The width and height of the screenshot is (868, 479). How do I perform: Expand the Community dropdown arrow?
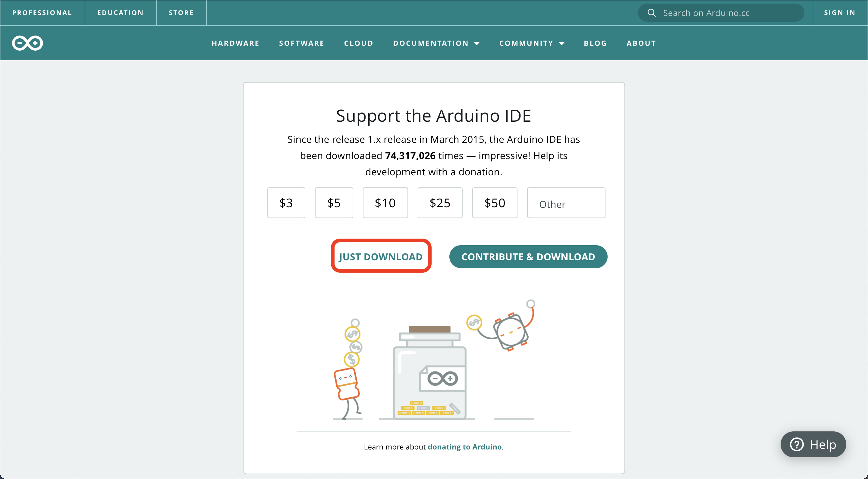coord(562,43)
